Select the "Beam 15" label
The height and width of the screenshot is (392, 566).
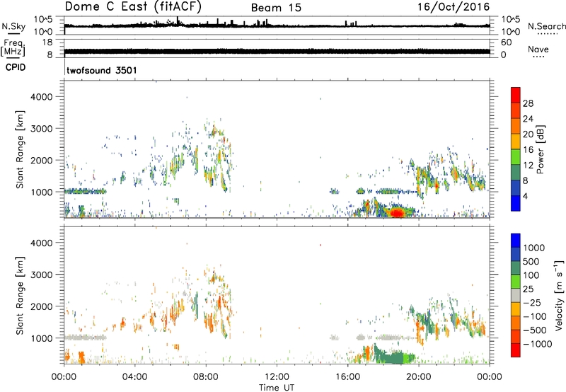coord(276,8)
